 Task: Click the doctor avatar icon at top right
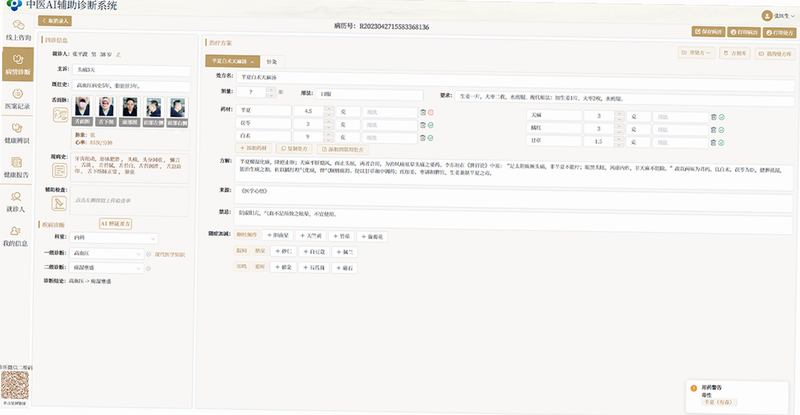[x=767, y=16]
